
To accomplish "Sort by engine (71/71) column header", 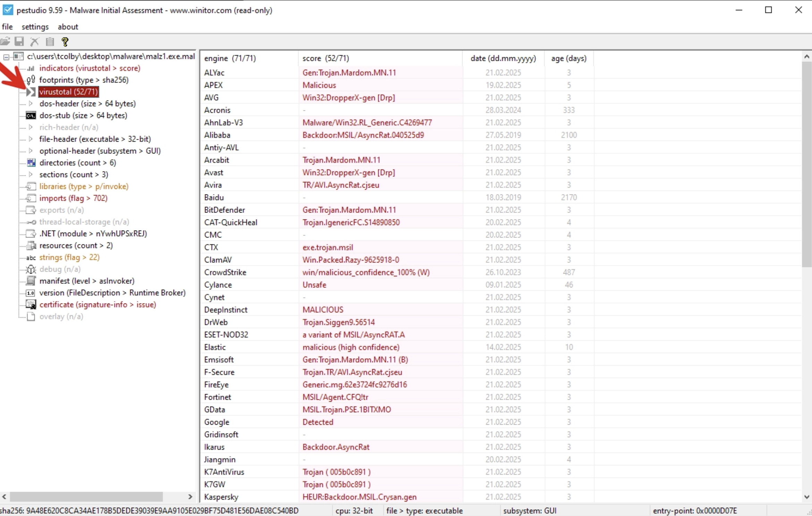I will 249,58.
